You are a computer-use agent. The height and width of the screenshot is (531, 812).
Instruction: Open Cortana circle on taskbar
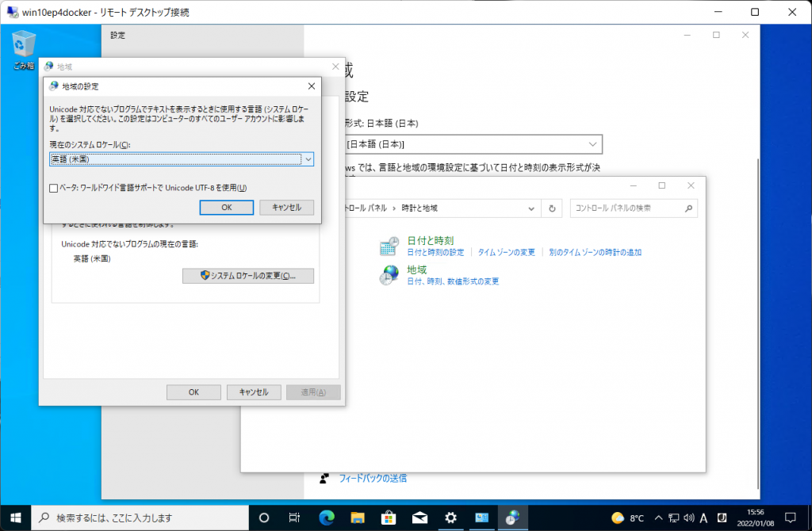[x=263, y=518]
